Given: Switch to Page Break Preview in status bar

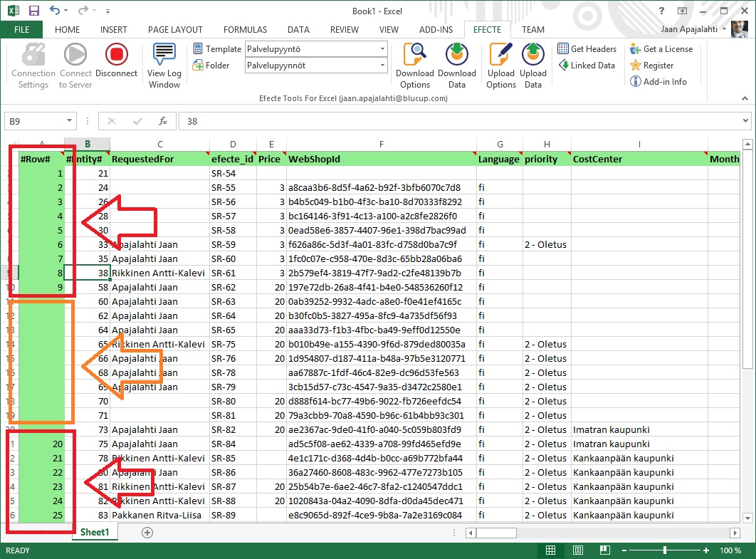Looking at the screenshot, I should 605,550.
